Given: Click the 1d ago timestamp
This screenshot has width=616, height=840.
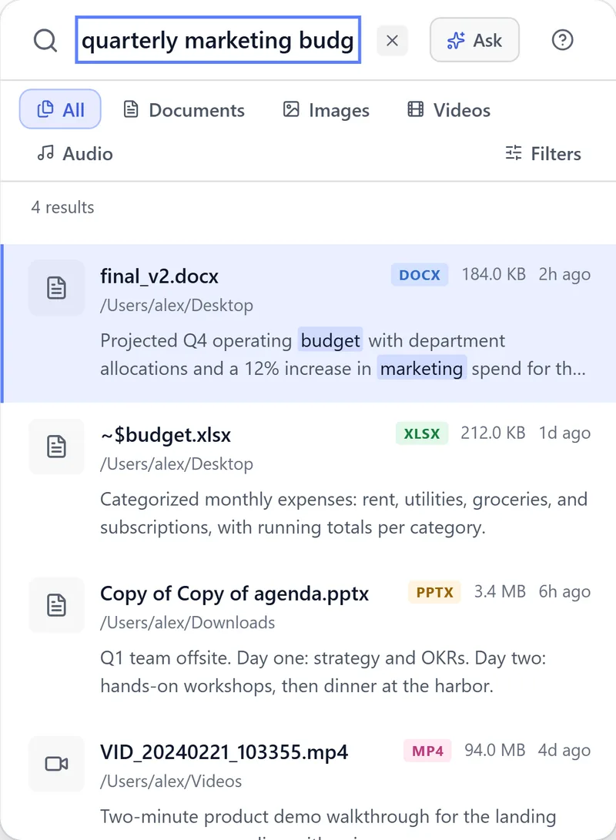Looking at the screenshot, I should point(564,433).
